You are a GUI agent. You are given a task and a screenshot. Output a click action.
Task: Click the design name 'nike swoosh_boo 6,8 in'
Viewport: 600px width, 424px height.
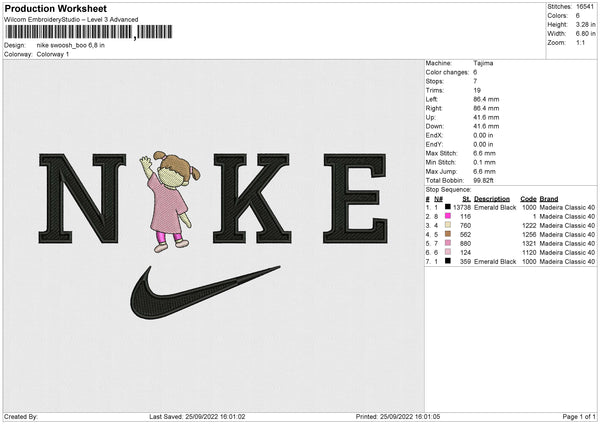coord(70,45)
